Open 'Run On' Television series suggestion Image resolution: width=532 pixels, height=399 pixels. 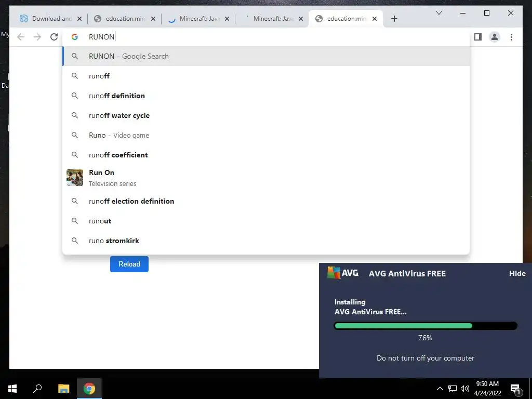pos(267,178)
